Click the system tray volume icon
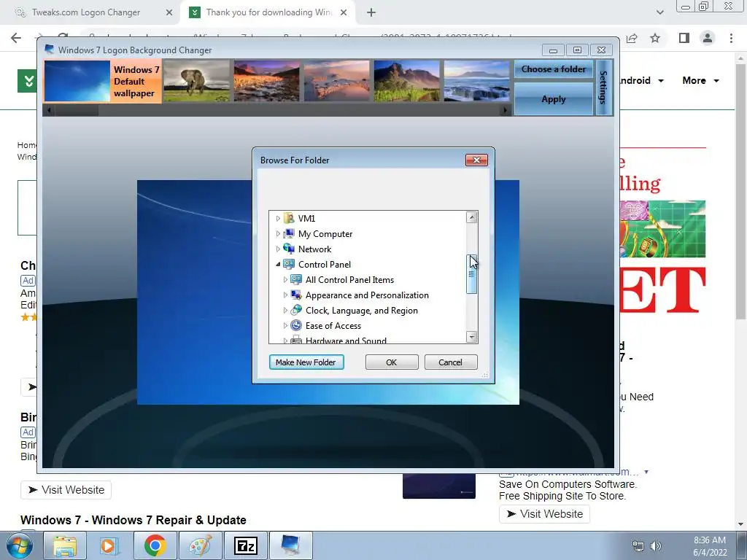 click(x=656, y=546)
